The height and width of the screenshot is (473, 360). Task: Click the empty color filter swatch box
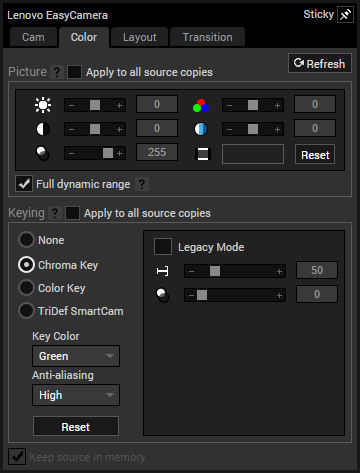[x=253, y=154]
